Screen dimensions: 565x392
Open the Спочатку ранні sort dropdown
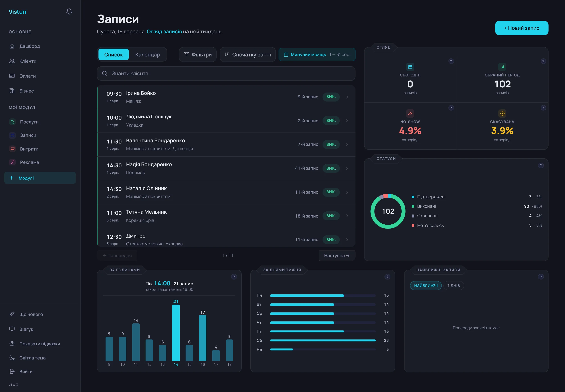(x=248, y=54)
